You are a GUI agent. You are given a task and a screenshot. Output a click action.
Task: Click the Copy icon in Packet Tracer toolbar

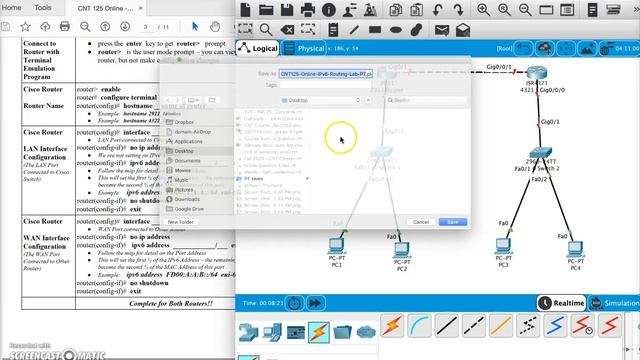click(x=395, y=9)
